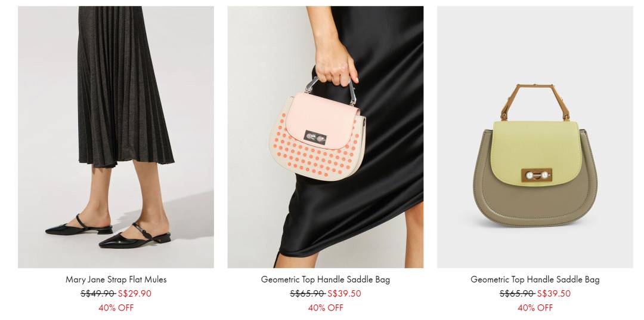Click the gold geometric handle on the olive bag
This screenshot has width=644, height=320.
pyautogui.click(x=535, y=102)
